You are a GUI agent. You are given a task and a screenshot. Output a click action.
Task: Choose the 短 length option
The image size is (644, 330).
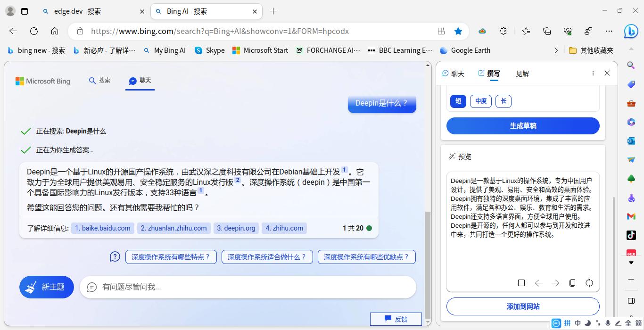click(458, 101)
